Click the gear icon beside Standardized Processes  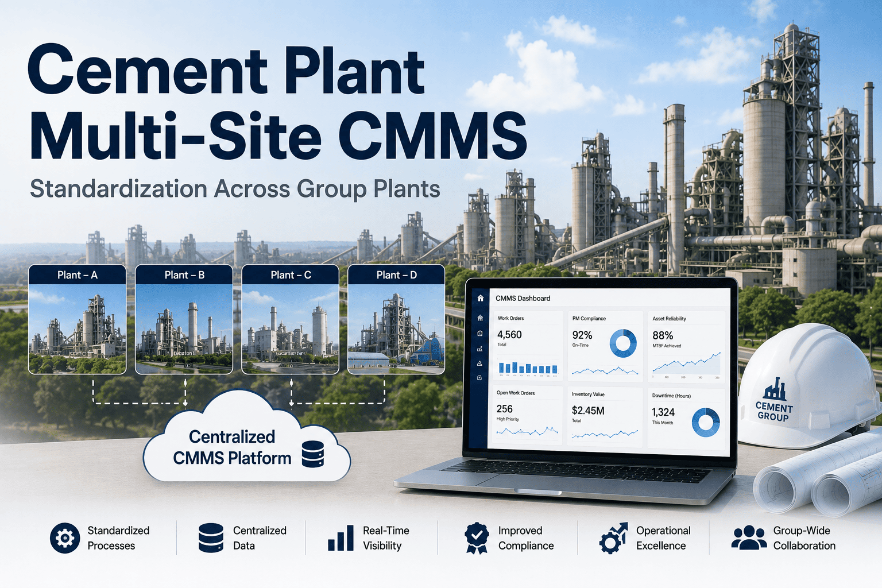[65, 538]
